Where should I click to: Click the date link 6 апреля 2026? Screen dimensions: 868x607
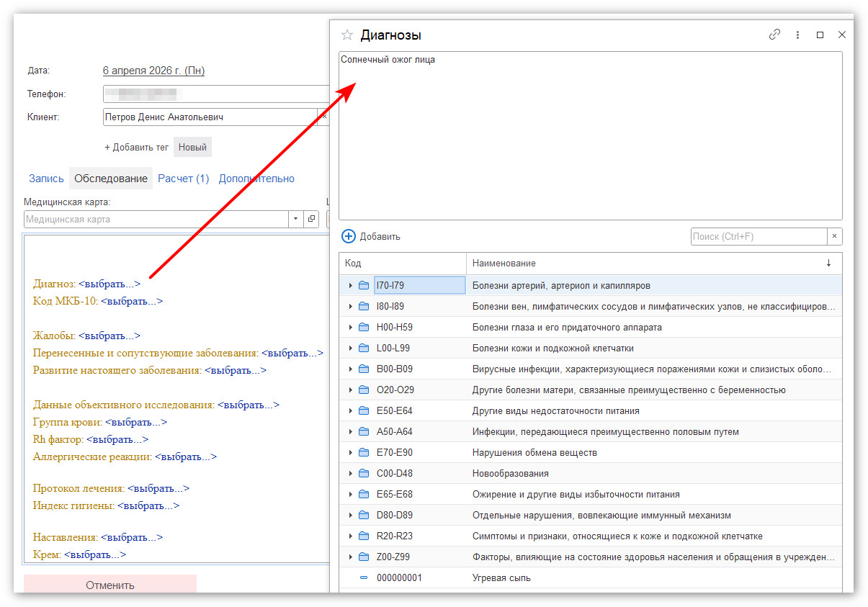153,71
